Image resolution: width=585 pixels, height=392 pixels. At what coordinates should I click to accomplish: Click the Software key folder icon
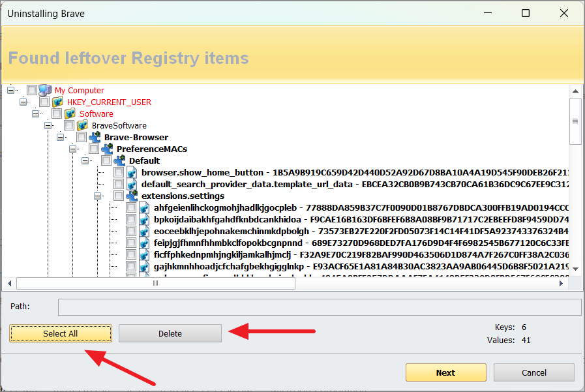[70, 113]
